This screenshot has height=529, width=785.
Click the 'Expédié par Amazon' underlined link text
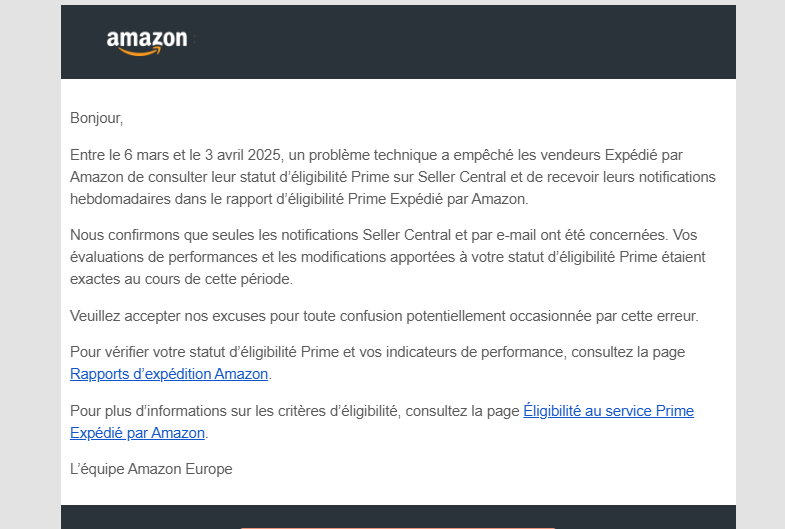pos(138,433)
